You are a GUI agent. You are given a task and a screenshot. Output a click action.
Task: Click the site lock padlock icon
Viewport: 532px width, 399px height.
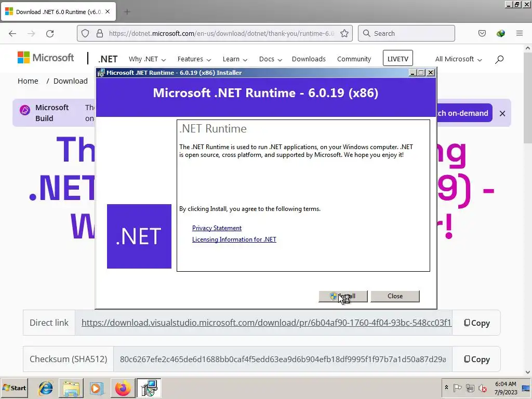pyautogui.click(x=99, y=33)
